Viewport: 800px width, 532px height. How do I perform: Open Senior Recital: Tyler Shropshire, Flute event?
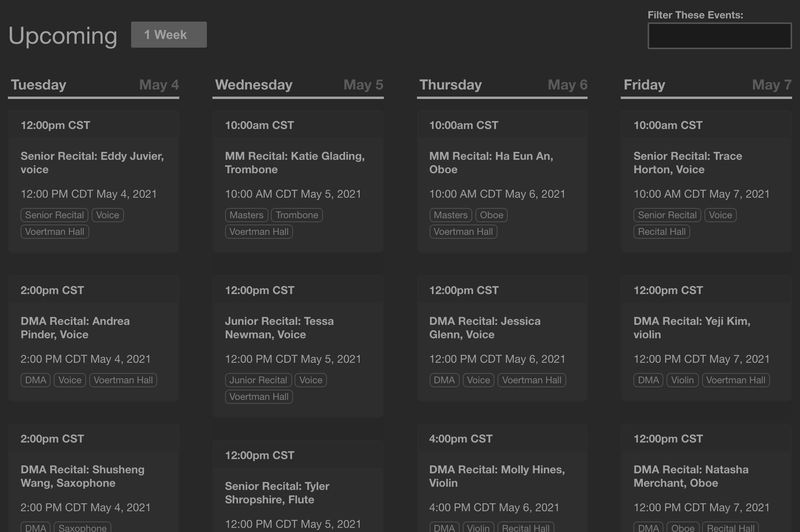pos(277,493)
